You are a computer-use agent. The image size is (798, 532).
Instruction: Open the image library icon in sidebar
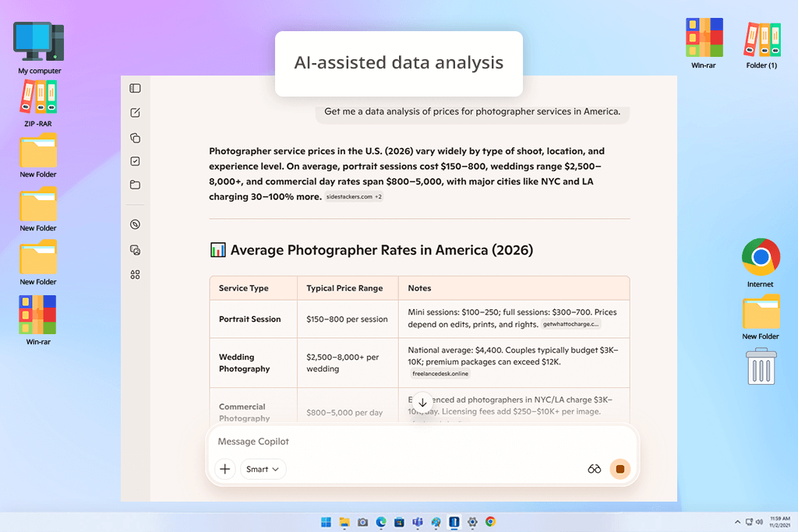tap(135, 250)
